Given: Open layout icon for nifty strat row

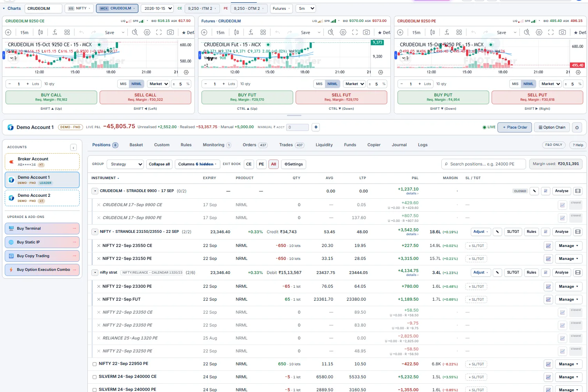Looking at the screenshot, I should coord(578,272).
